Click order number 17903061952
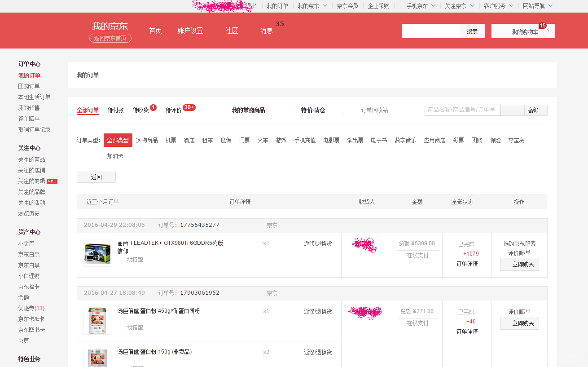 point(200,293)
